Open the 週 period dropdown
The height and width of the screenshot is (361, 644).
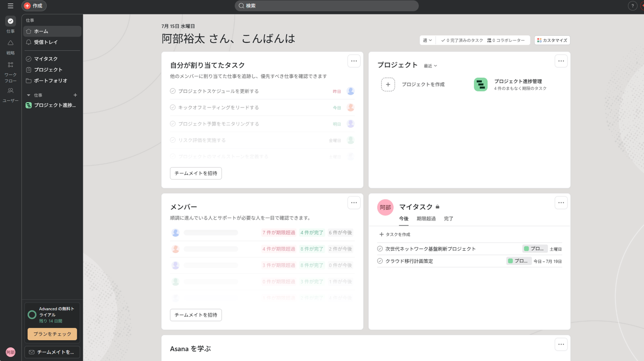pos(428,41)
